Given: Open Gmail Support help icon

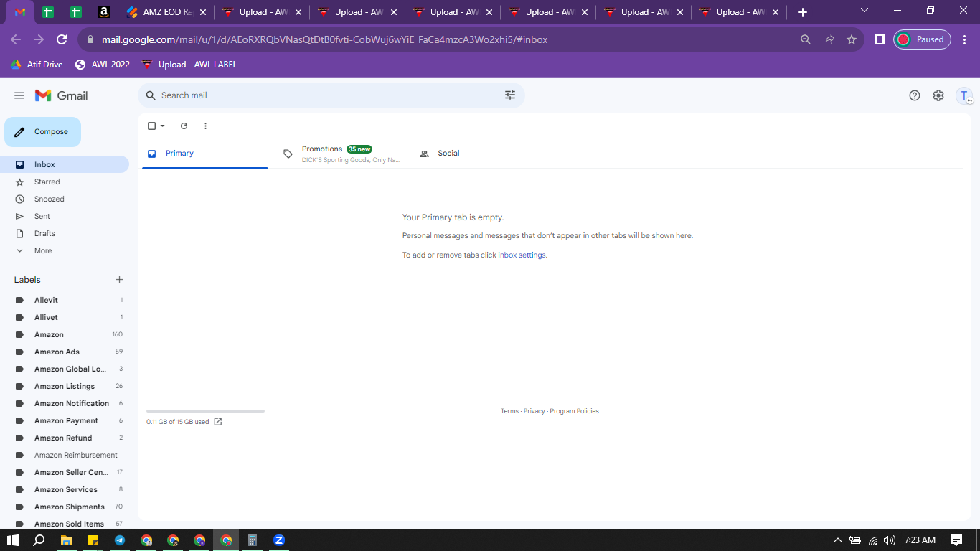Looking at the screenshot, I should pos(915,95).
